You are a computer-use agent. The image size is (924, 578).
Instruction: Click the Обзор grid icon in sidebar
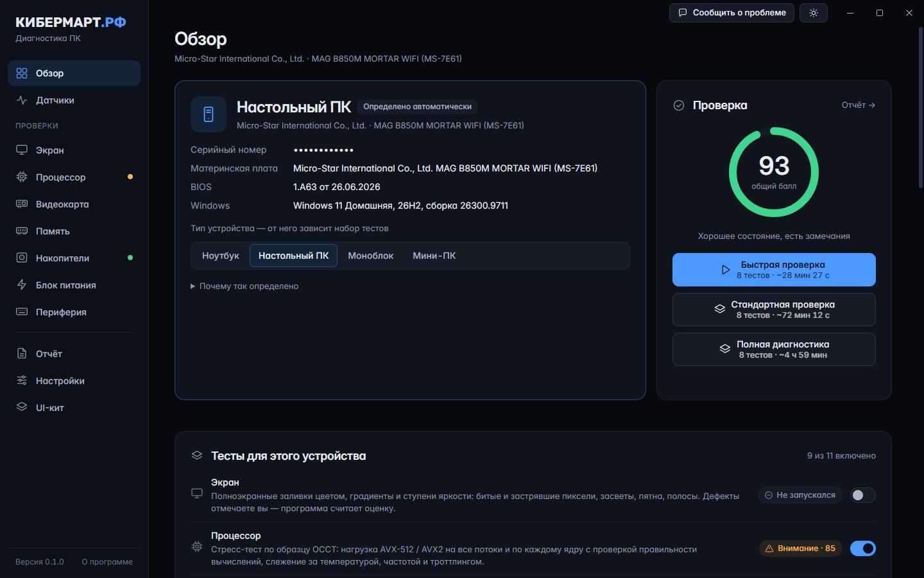click(22, 73)
